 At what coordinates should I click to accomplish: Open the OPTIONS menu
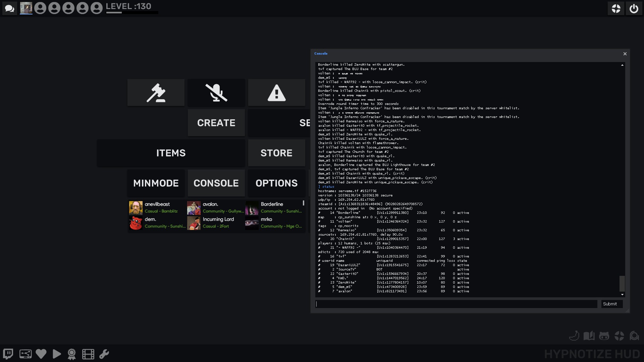pyautogui.click(x=277, y=183)
